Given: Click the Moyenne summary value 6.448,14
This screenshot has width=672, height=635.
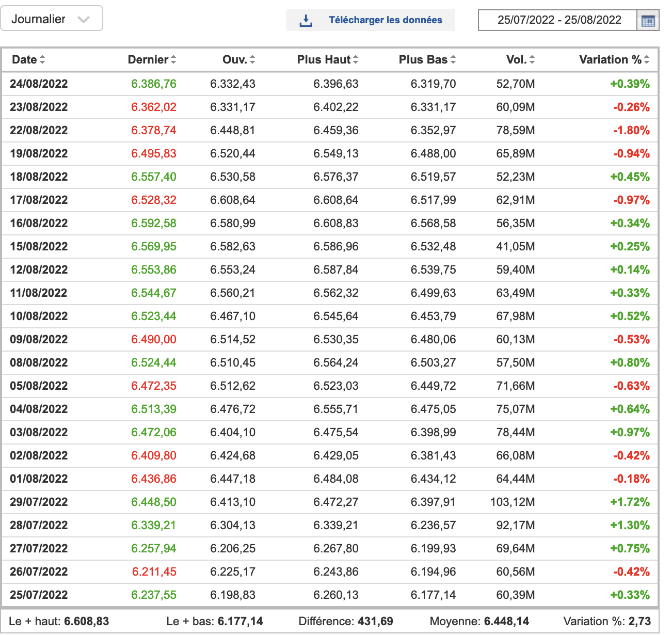Looking at the screenshot, I should click(x=506, y=621).
